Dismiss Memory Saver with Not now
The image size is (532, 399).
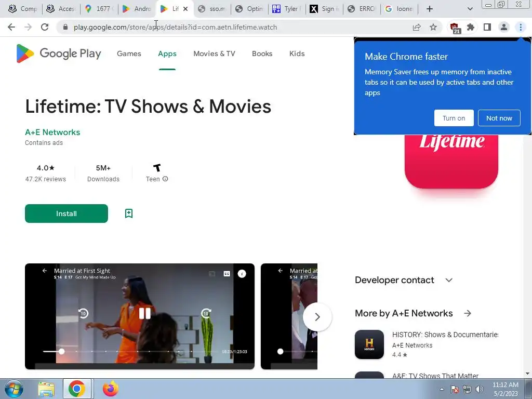point(499,118)
